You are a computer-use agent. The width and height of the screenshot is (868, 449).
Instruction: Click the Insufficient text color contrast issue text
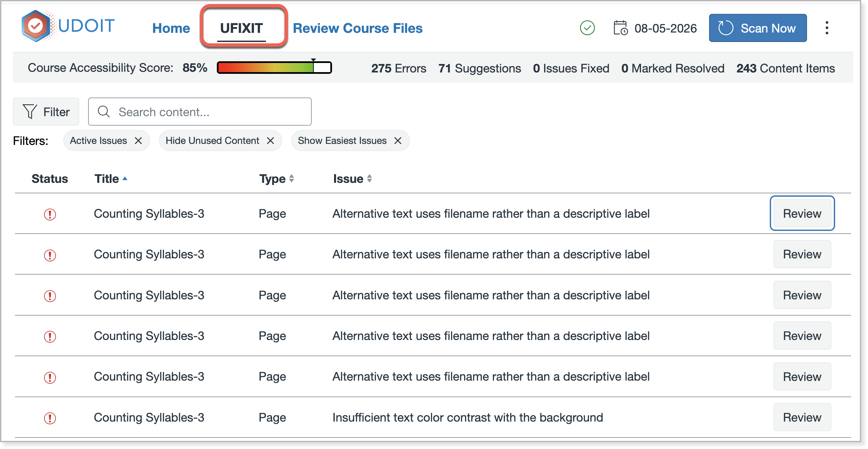[x=468, y=418]
